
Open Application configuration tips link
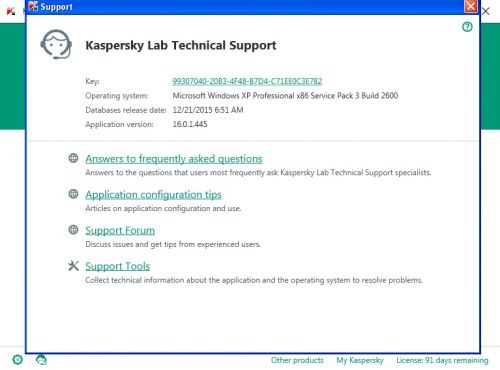click(153, 195)
